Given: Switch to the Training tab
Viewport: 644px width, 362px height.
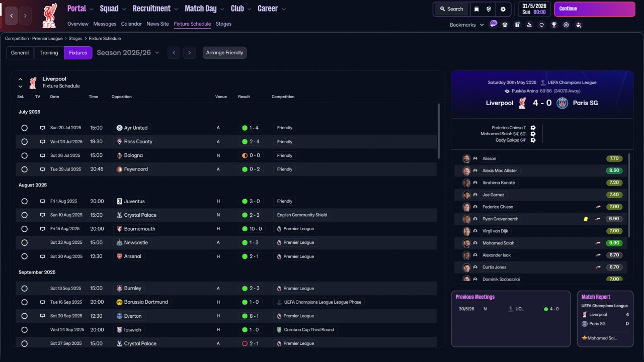Looking at the screenshot, I should 49,53.
